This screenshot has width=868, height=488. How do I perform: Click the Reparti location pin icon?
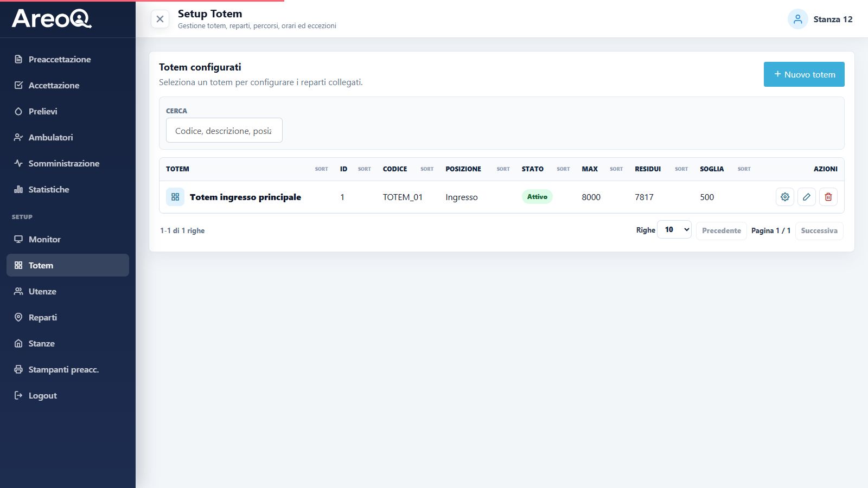pyautogui.click(x=18, y=317)
